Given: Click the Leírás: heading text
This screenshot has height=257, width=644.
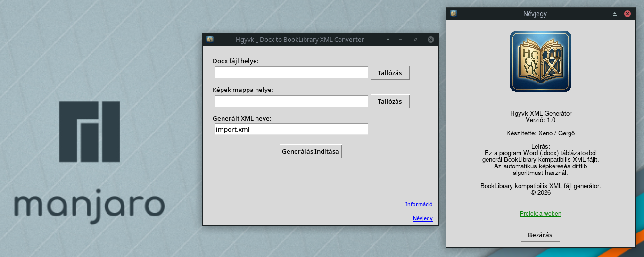Looking at the screenshot, I should [x=541, y=147].
